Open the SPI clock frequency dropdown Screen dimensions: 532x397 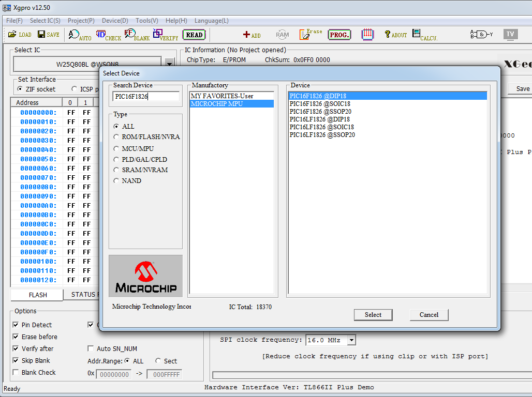[351, 340]
